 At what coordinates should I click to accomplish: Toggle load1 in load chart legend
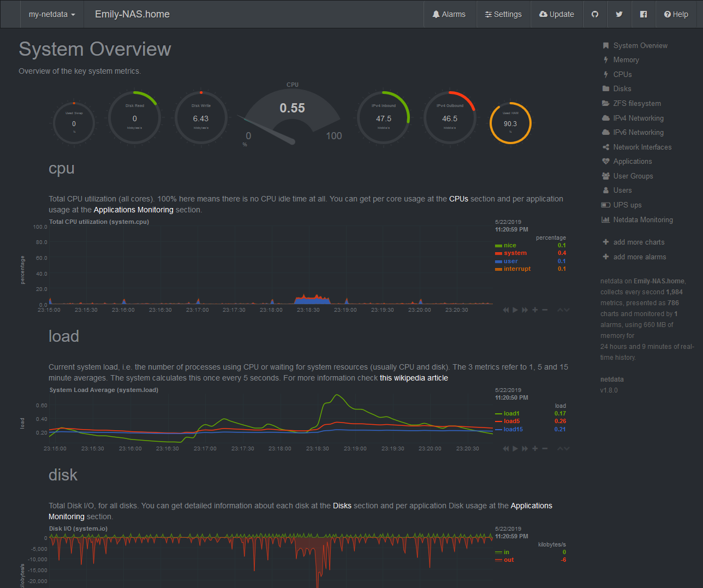[x=511, y=414]
